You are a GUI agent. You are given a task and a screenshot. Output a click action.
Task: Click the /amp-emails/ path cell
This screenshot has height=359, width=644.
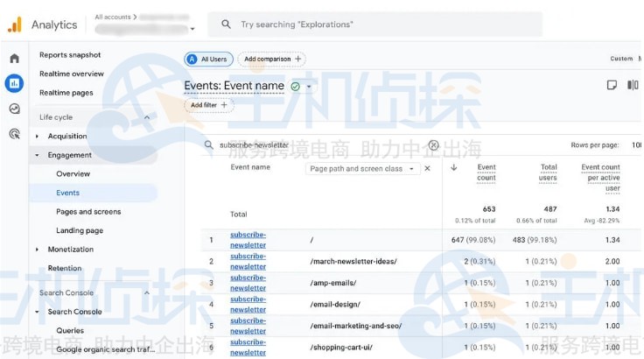tap(333, 283)
